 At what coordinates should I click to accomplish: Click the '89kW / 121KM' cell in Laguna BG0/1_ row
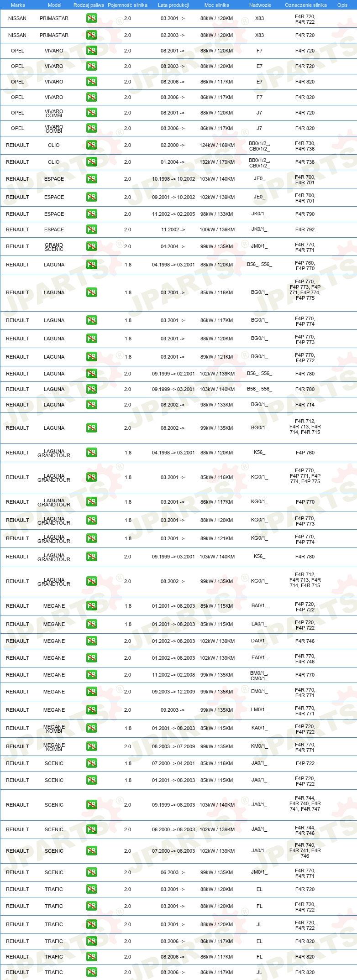[x=217, y=357]
